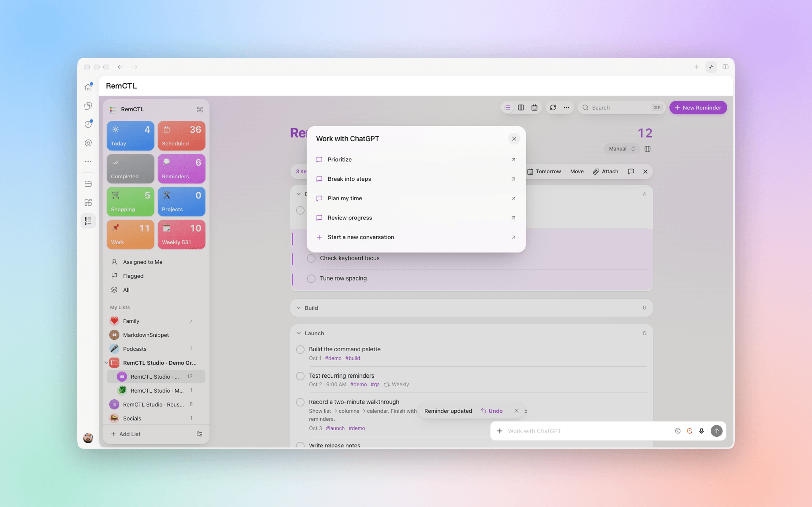Select Plan my time option

click(x=416, y=199)
